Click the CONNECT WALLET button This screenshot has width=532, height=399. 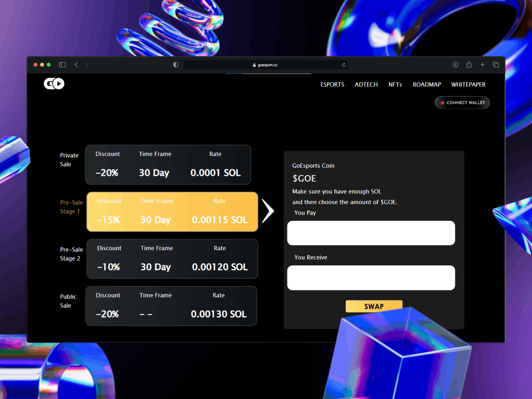(462, 103)
